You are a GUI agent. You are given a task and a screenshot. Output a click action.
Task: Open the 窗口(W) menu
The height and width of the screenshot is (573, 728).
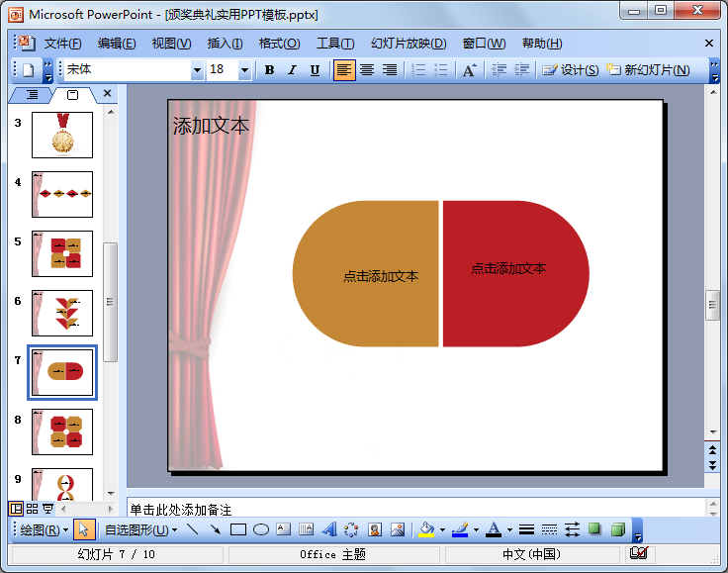coord(484,44)
